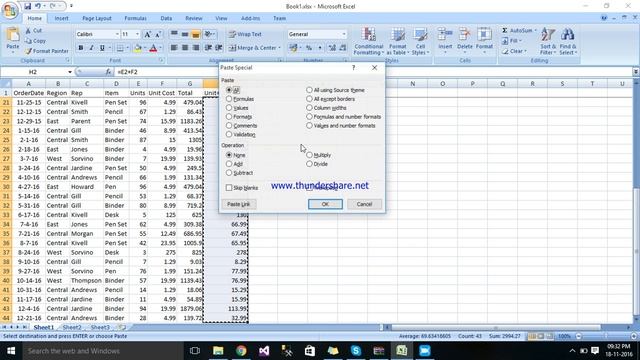The height and width of the screenshot is (360, 640).
Task: Click the Paste Link button
Action: click(x=239, y=204)
